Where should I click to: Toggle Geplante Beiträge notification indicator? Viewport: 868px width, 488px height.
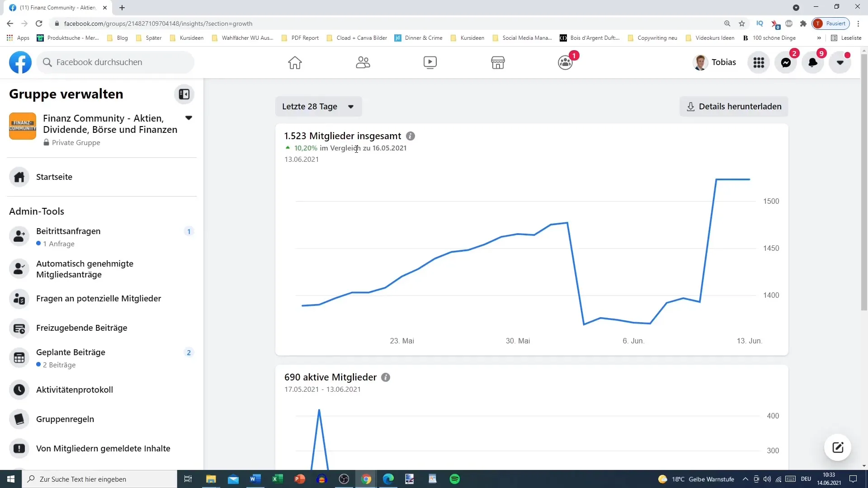(189, 353)
